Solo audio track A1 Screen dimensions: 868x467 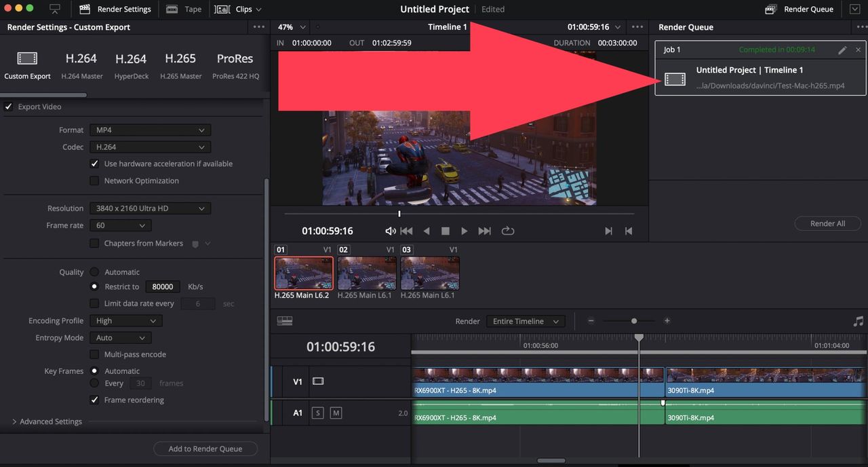(x=317, y=413)
